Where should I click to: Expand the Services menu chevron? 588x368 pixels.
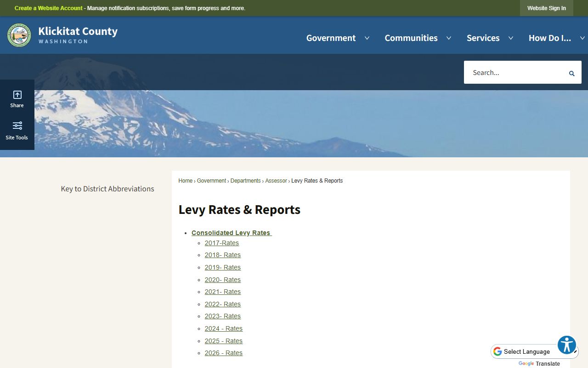pos(510,38)
